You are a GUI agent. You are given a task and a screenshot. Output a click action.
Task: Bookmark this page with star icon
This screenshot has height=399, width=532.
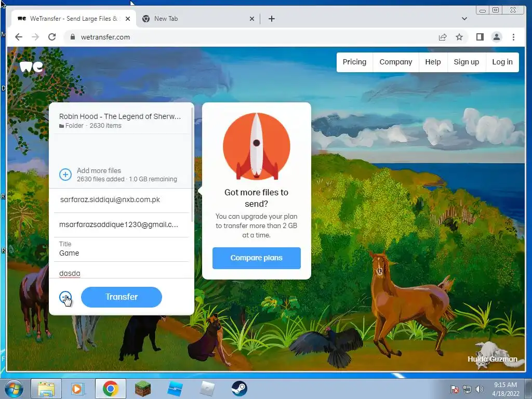coord(459,37)
